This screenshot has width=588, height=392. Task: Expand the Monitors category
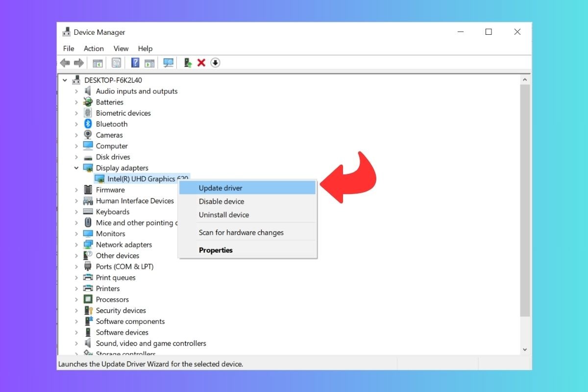(76, 234)
